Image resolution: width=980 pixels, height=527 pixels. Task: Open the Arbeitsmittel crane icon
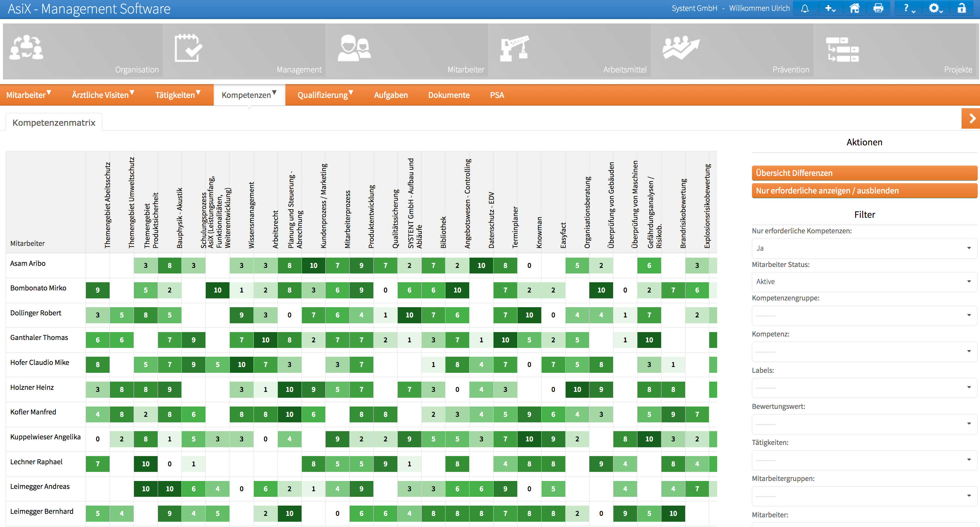(x=514, y=48)
